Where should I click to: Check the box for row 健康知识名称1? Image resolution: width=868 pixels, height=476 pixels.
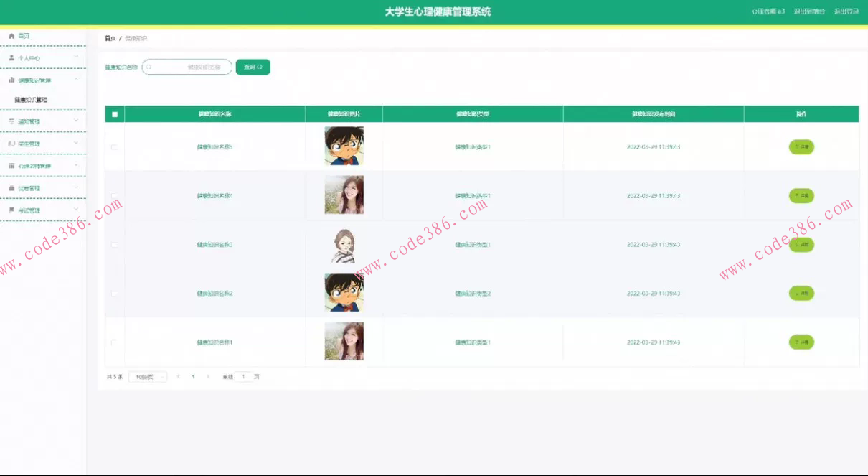coord(115,342)
